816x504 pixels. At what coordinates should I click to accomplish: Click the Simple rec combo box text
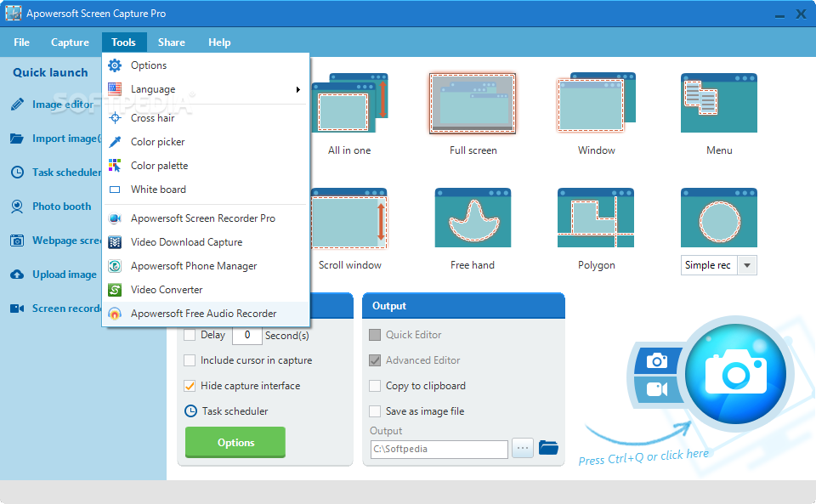click(x=708, y=265)
